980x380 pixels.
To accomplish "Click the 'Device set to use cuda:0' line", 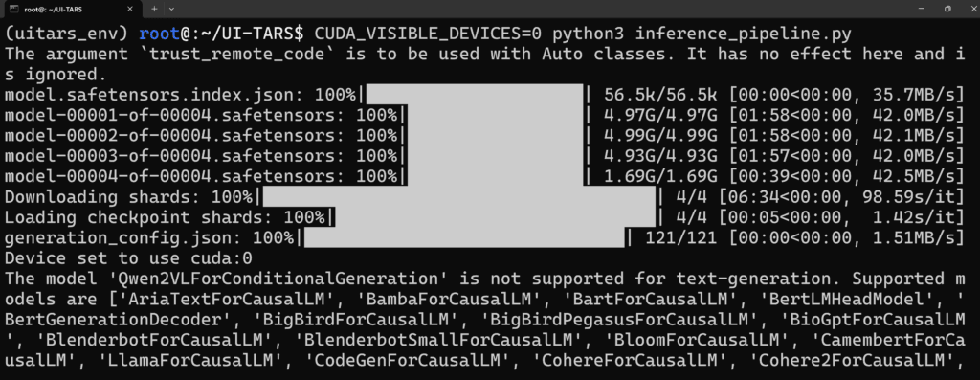I will pyautogui.click(x=129, y=258).
